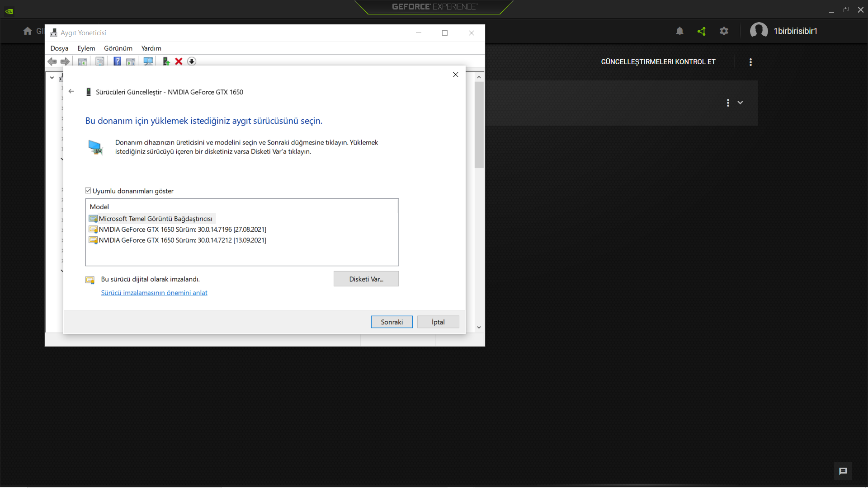Click the Help question mark toolbar icon
This screenshot has width=868, height=488.
(117, 61)
